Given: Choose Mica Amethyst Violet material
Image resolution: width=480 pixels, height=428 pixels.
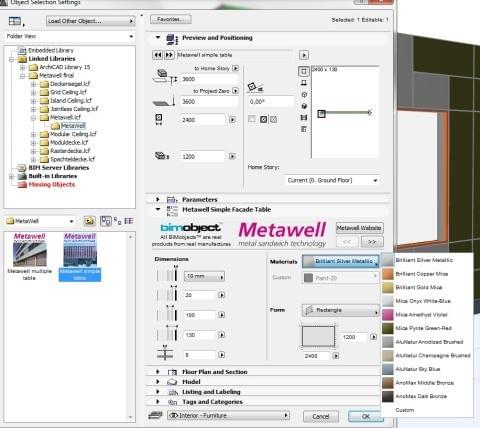Looking at the screenshot, I should (x=427, y=315).
